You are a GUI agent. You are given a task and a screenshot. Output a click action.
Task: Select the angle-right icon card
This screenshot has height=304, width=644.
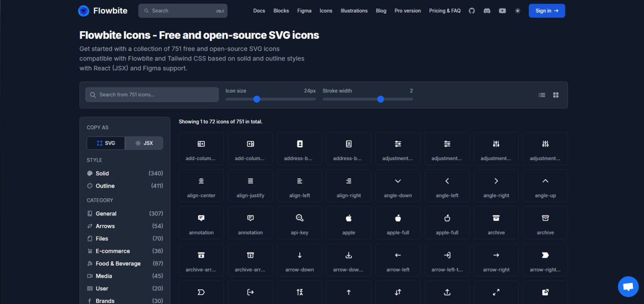(496, 186)
